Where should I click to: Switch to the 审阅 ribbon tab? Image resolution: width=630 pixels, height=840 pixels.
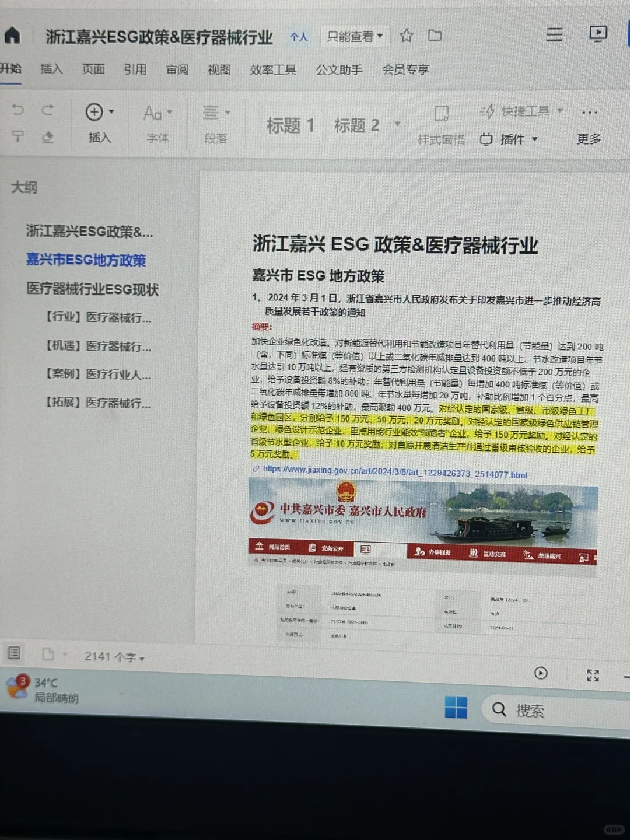pos(176,69)
